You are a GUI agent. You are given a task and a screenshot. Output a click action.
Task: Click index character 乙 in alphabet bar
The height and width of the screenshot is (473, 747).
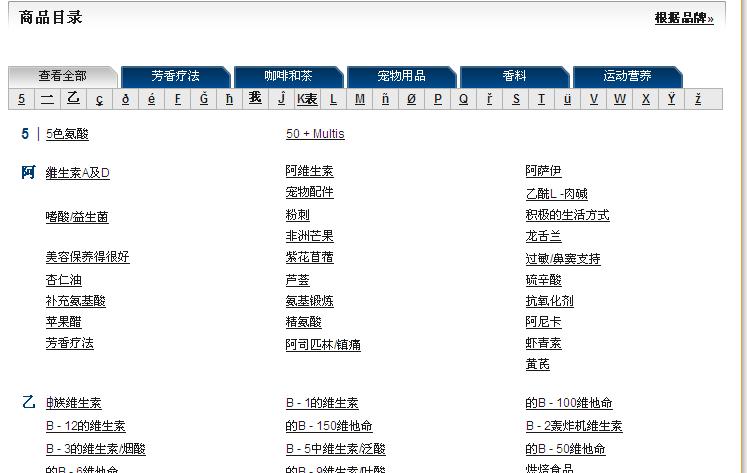[x=73, y=99]
